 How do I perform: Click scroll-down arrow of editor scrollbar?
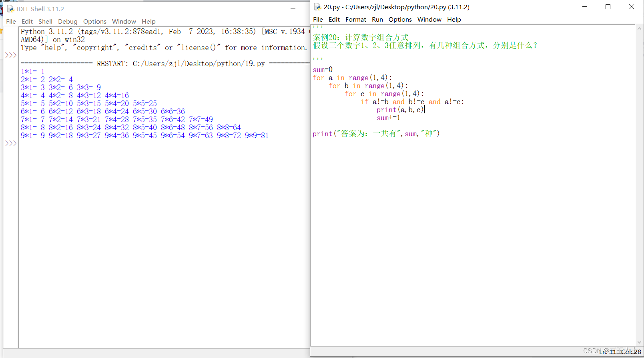tap(639, 342)
